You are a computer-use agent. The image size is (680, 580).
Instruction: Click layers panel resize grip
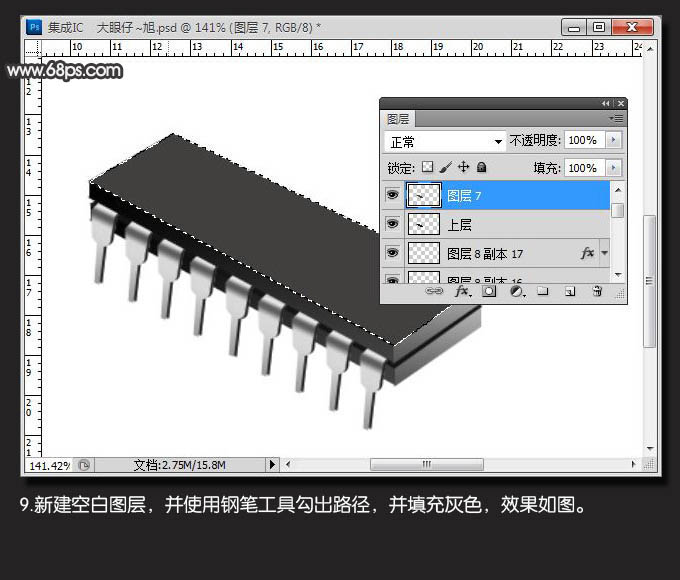point(620,295)
